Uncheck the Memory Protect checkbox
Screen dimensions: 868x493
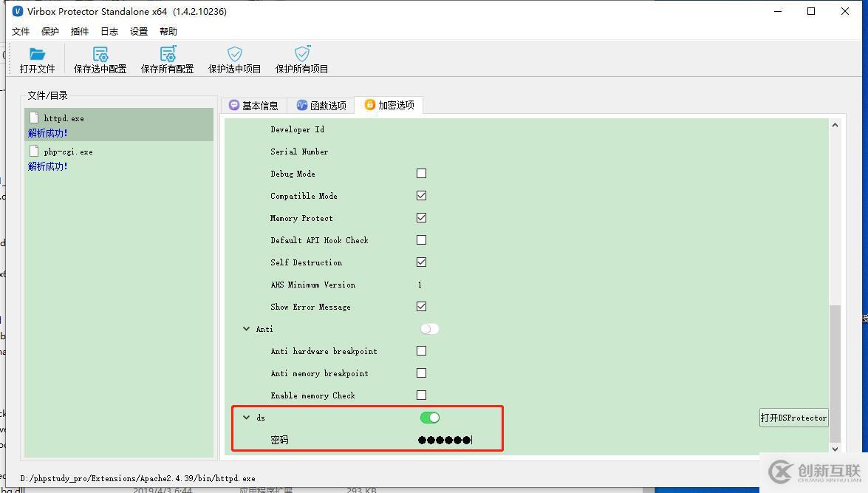pos(421,218)
